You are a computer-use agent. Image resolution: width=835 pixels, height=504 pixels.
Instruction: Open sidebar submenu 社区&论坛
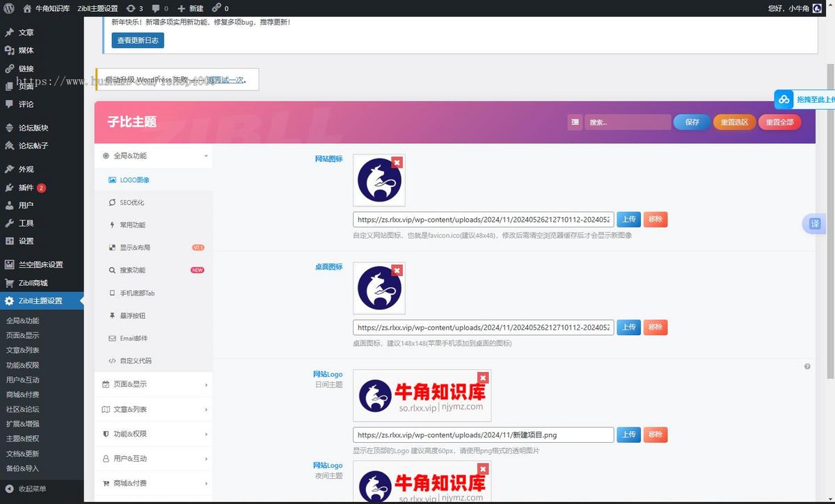(x=23, y=409)
